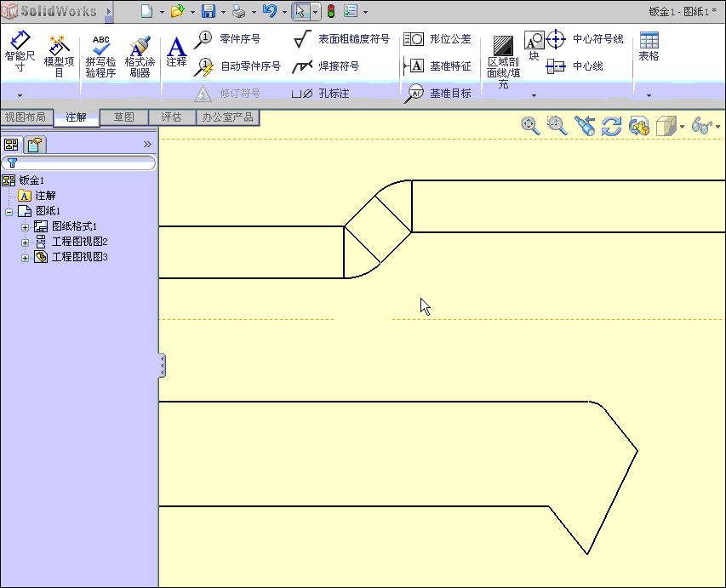726x588 pixels.
Task: Click the Rotate/refresh view icon
Action: click(612, 125)
